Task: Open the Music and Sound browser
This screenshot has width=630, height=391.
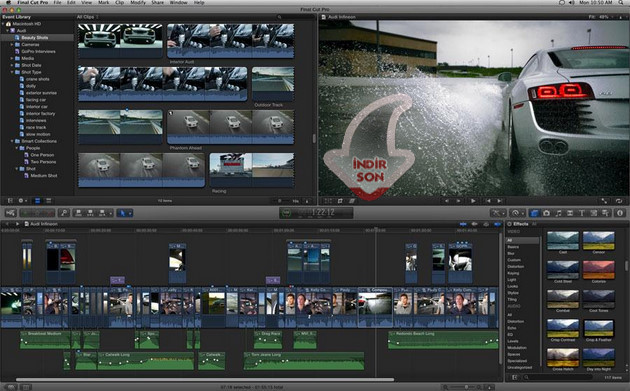Action: tap(558, 213)
